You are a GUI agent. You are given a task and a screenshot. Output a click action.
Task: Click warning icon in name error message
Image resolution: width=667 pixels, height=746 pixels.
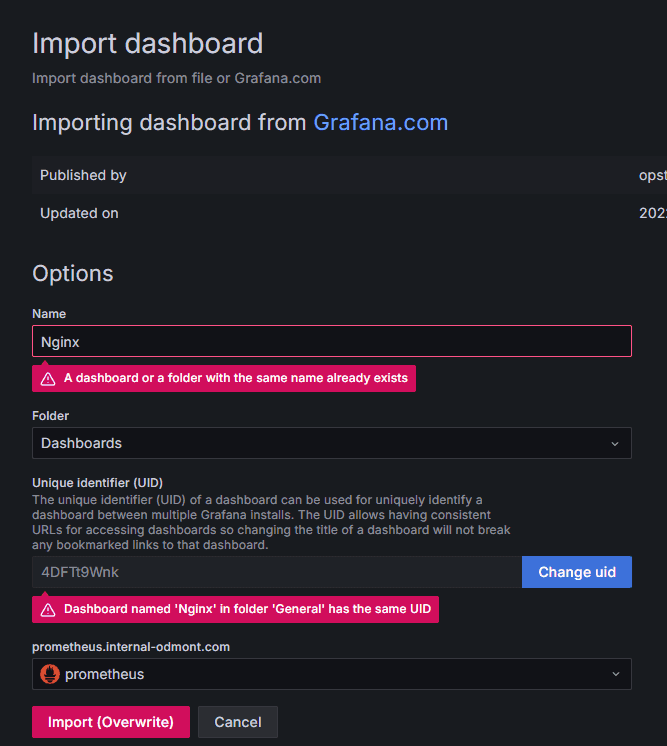coord(48,379)
